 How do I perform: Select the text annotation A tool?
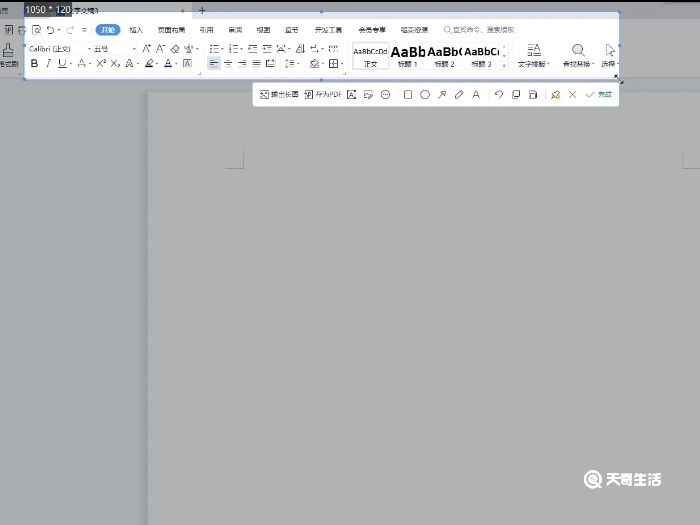(x=476, y=94)
